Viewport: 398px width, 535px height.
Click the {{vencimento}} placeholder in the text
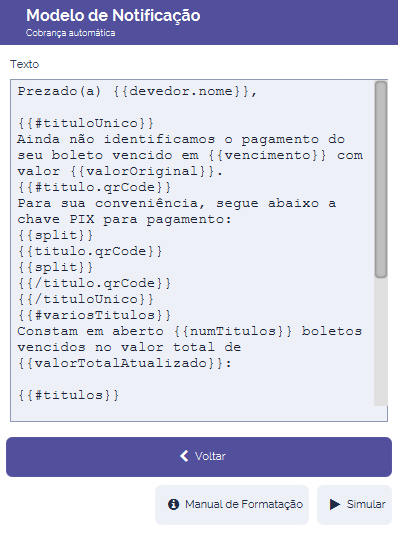point(267,155)
